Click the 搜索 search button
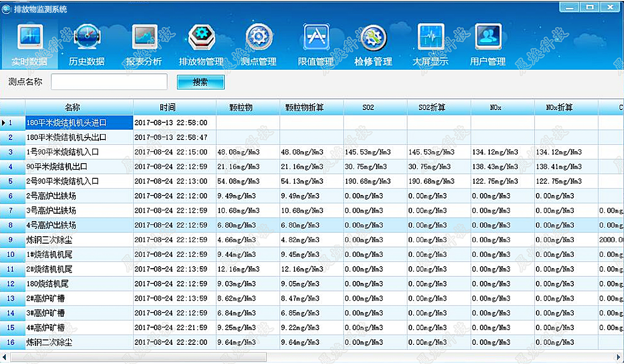Viewport: 624px width, 364px height. (201, 83)
